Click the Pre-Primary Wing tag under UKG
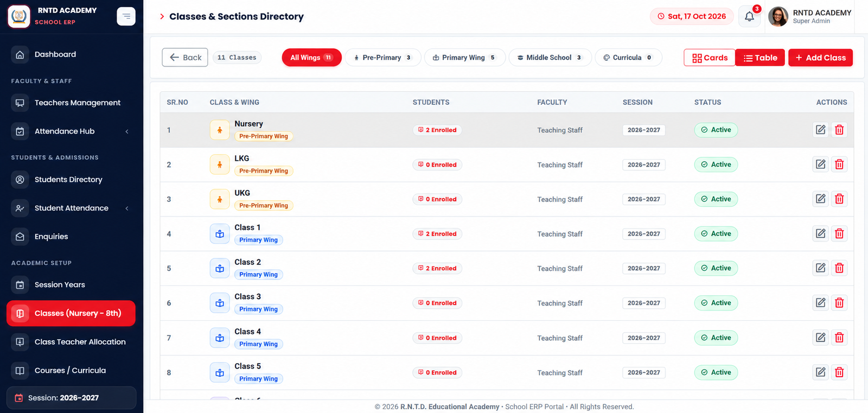The height and width of the screenshot is (413, 868). tap(264, 206)
